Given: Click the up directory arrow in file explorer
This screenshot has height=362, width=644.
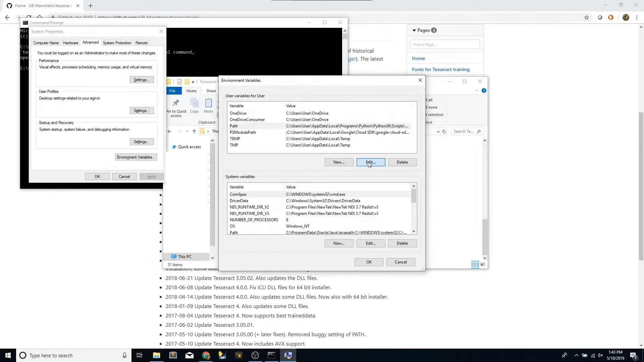Looking at the screenshot, I should (195, 131).
